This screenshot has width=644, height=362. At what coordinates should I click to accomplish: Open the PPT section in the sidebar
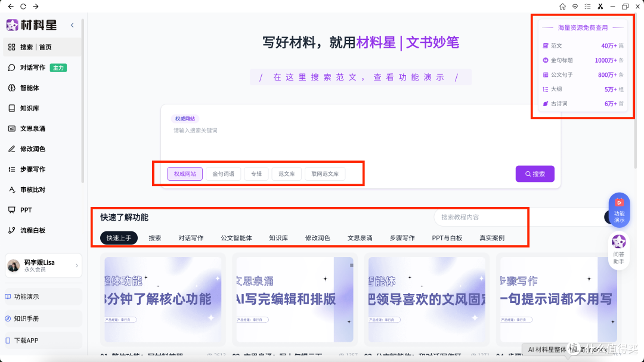pos(42,210)
